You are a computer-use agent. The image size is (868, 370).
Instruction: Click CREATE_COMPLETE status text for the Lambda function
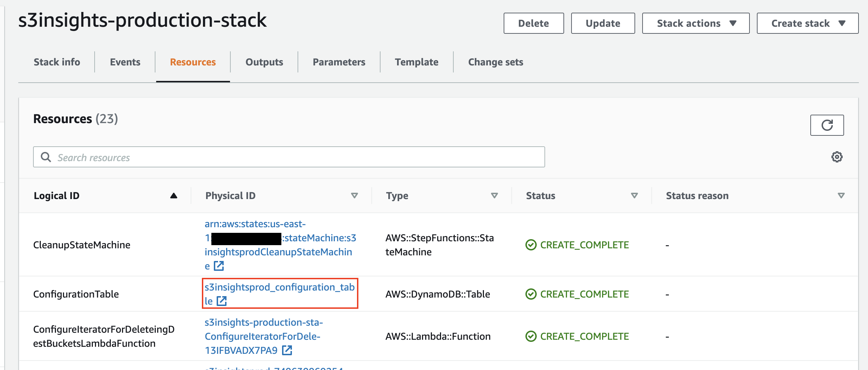(x=585, y=336)
